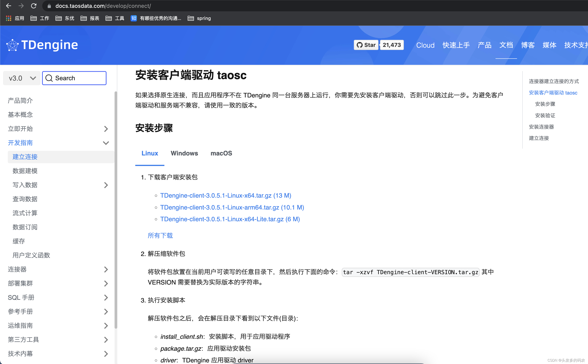Select 数据建模 in sidebar
The width and height of the screenshot is (588, 364).
[x=25, y=171]
